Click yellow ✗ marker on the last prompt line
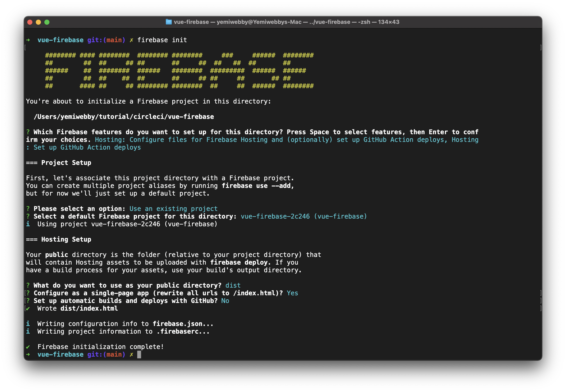 (131, 355)
